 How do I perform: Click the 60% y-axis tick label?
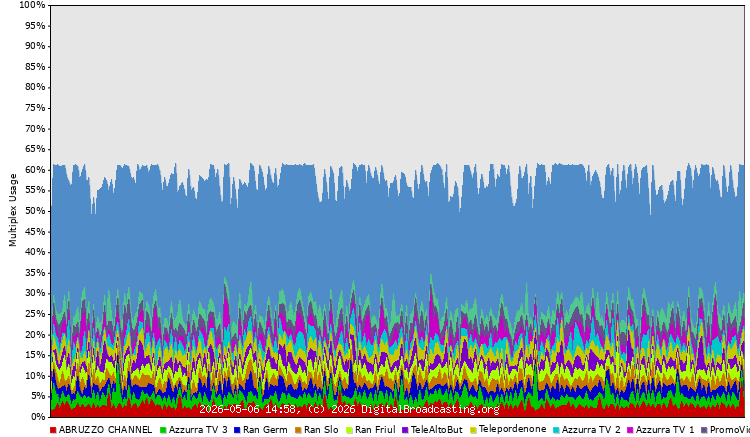point(35,170)
